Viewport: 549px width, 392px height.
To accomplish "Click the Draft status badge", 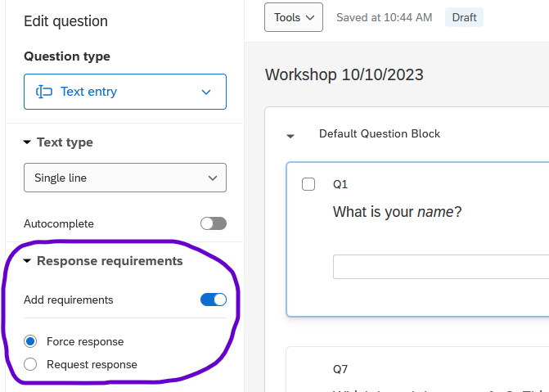I will (x=464, y=17).
